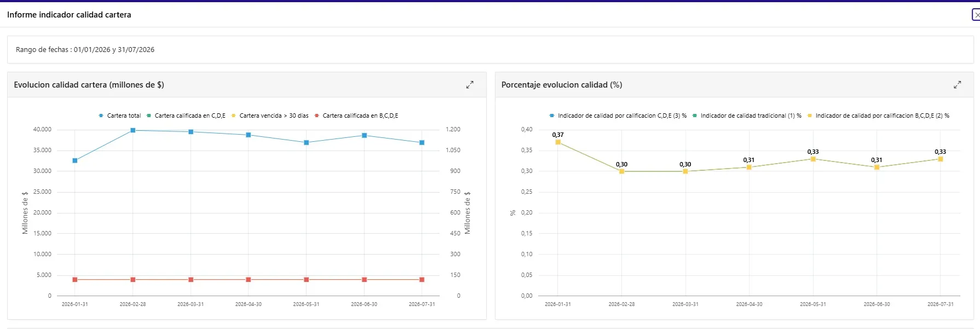Click the red B,C,D,E point for 2026-06-30
Viewport: 980px width, 329px height.
coord(365,280)
